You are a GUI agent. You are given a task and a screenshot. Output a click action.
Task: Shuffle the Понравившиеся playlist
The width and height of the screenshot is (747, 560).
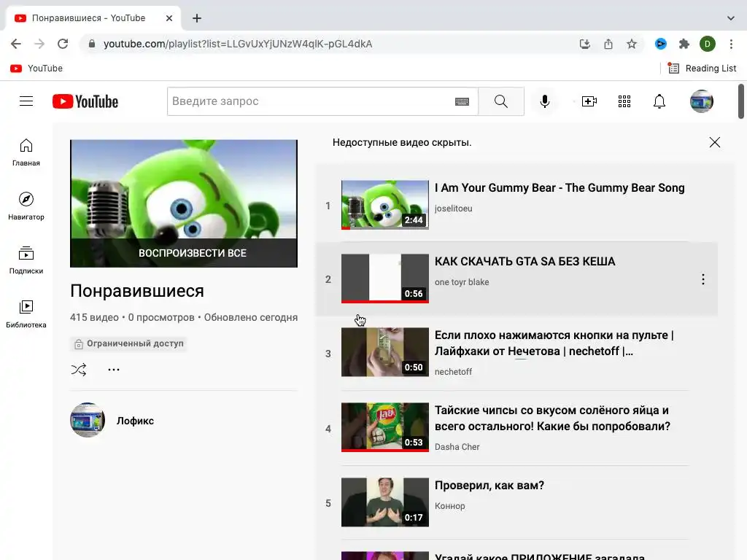pos(79,370)
